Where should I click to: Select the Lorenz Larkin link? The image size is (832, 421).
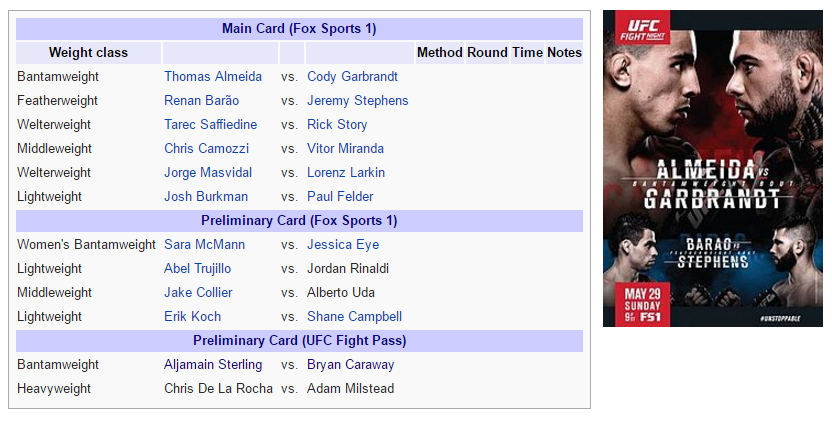346,173
